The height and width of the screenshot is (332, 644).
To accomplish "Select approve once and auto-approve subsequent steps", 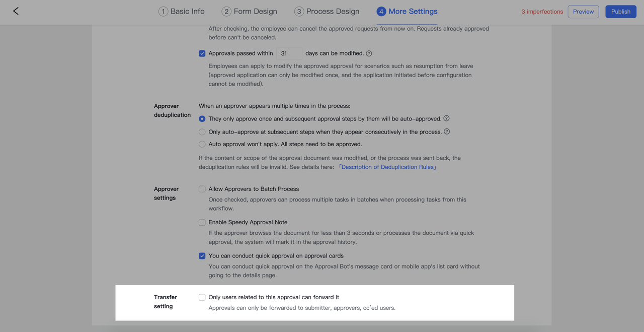I will click(202, 119).
